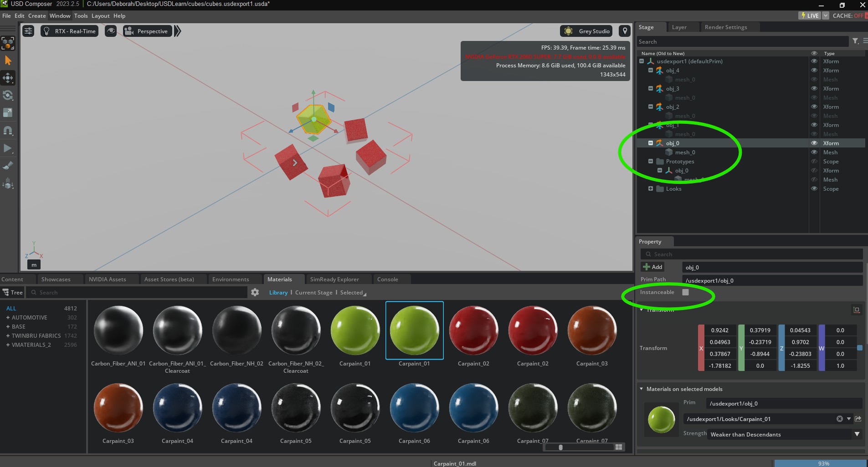Collapse the obj_2 tree node

pyautogui.click(x=651, y=107)
